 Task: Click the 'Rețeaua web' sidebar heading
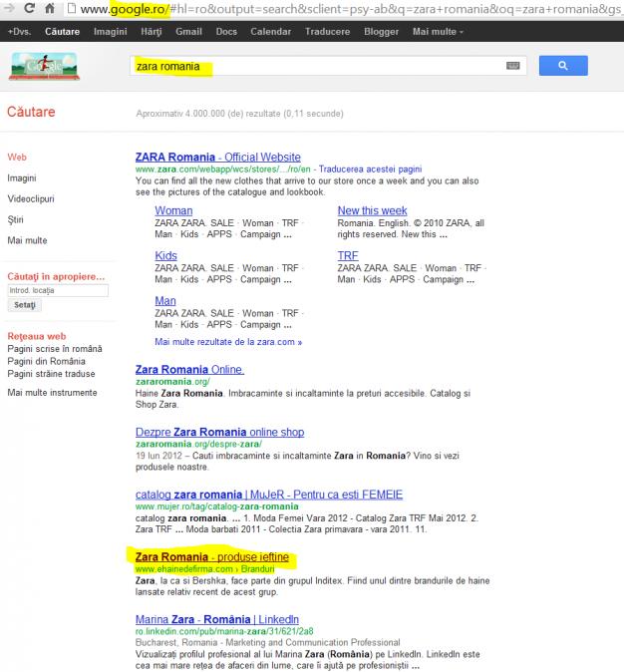pos(37,336)
